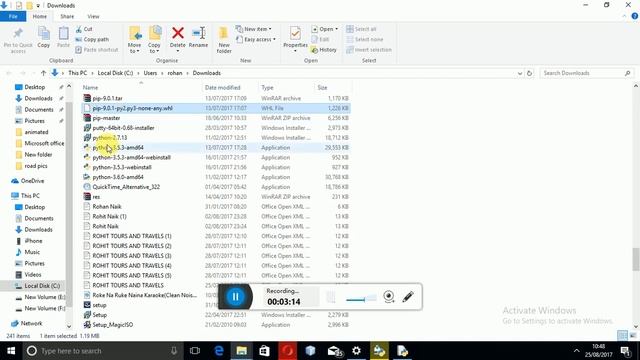Pause the screen recording
This screenshot has width=640, height=360.
click(236, 297)
